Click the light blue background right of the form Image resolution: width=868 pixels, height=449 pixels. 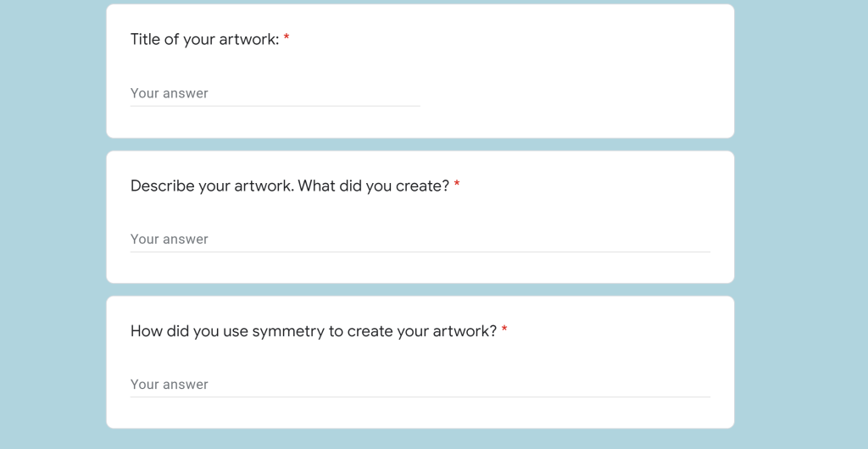point(801,224)
